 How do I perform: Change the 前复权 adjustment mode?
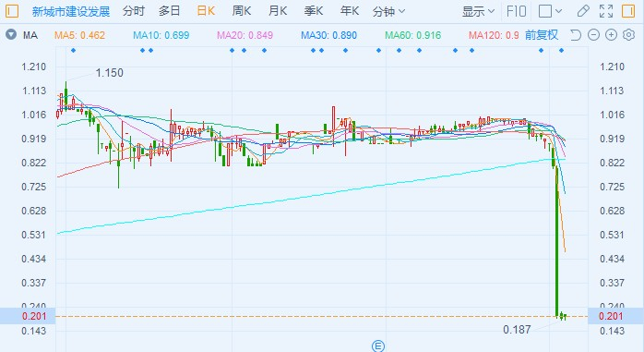542,35
